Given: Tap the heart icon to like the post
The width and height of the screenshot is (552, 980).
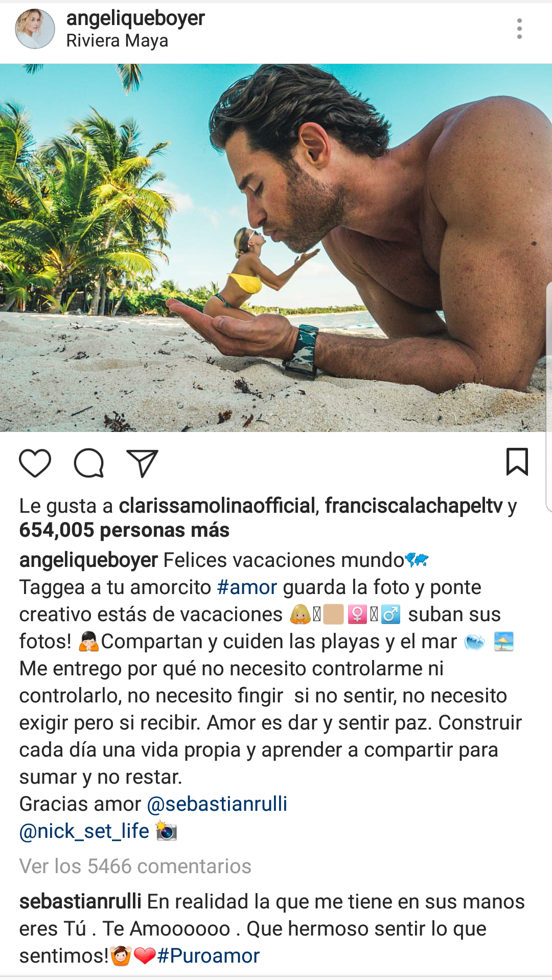Looking at the screenshot, I should pos(35,463).
